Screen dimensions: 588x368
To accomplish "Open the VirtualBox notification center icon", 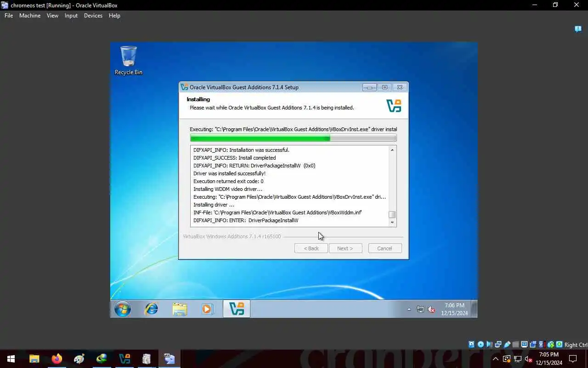I will (578, 29).
